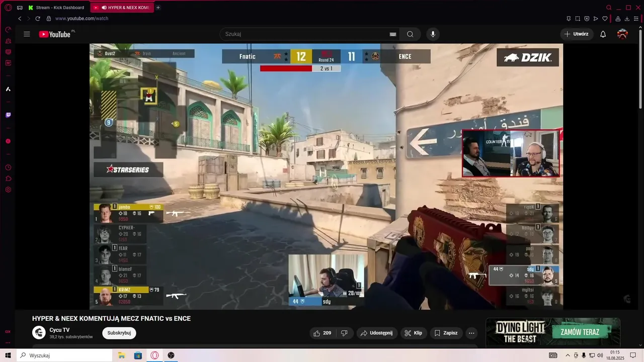The width and height of the screenshot is (644, 362).
Task: Click the Wyszukaj taskbar search box
Action: tap(64, 355)
